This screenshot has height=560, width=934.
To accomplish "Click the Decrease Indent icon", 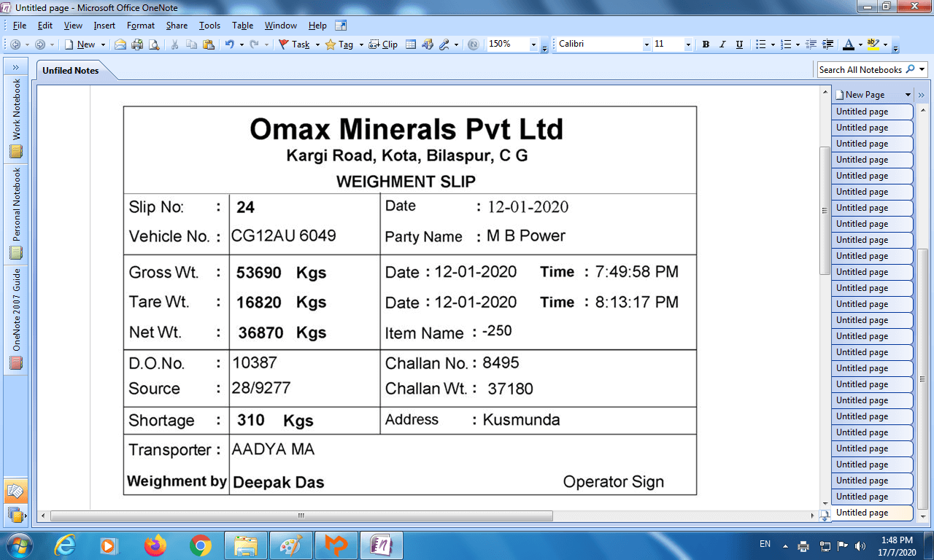I will click(x=812, y=44).
